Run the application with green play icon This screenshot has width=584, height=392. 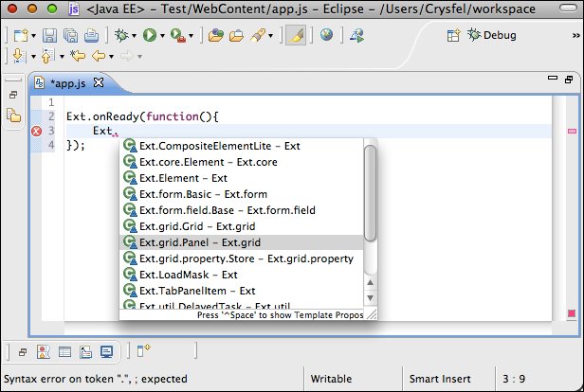pyautogui.click(x=150, y=35)
